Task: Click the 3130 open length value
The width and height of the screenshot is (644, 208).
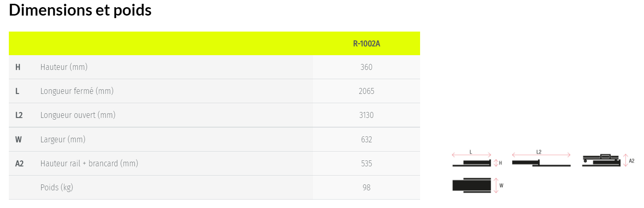Action: pos(366,115)
